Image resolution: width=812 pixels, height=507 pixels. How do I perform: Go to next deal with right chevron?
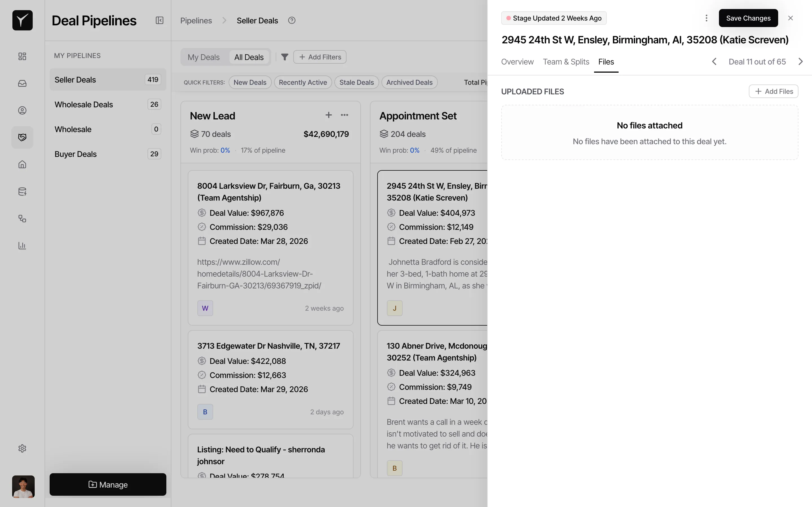click(801, 62)
